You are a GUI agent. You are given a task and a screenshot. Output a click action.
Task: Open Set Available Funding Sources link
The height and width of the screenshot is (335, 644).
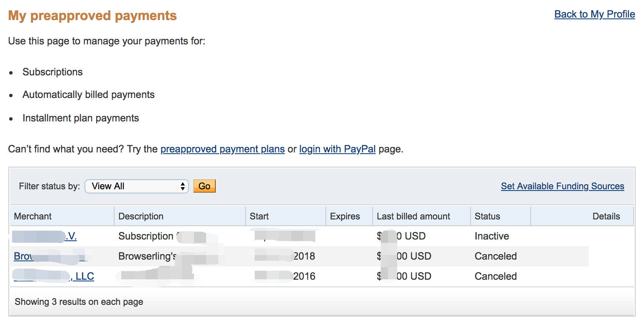pos(562,186)
